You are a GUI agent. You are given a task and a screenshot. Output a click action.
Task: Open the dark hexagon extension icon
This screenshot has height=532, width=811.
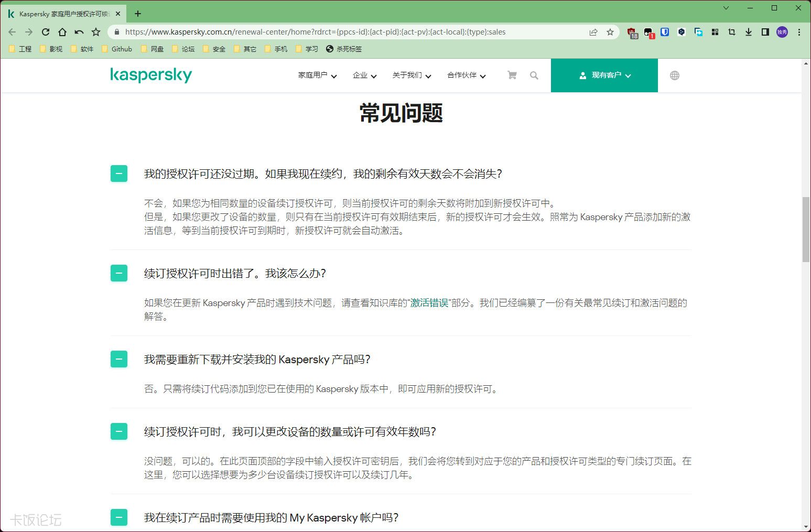[682, 32]
